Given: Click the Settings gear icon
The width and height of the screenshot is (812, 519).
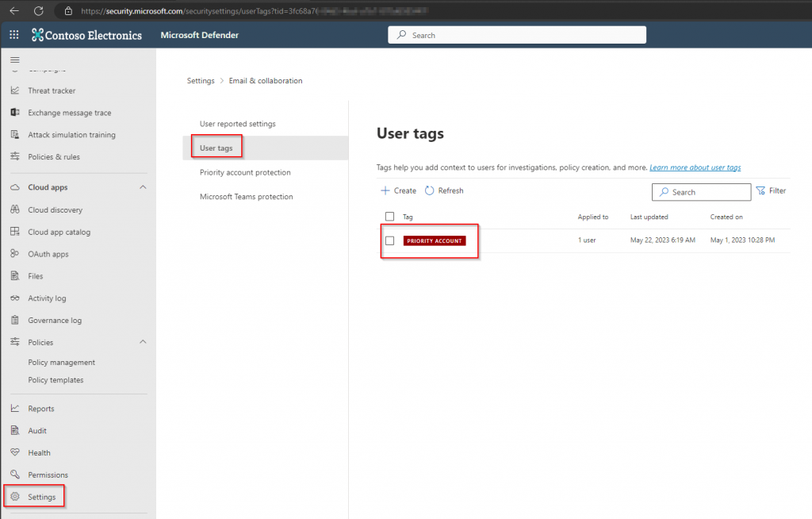Looking at the screenshot, I should click(14, 497).
